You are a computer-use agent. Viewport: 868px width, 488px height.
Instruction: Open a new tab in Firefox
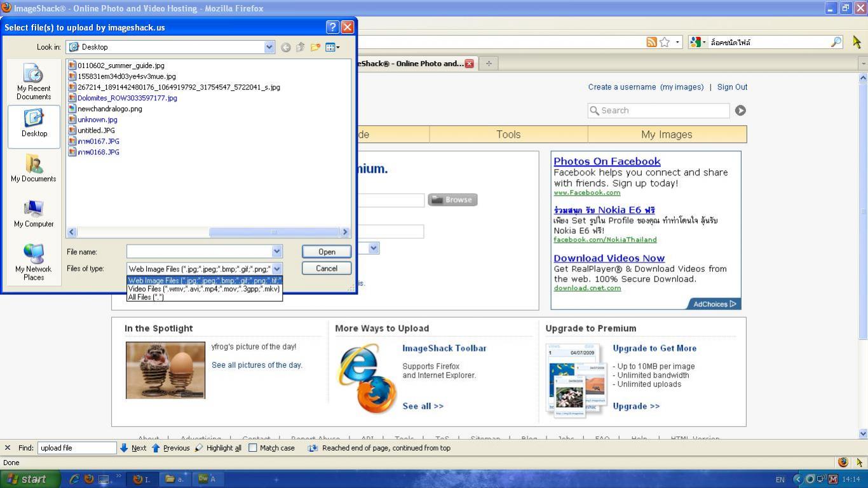click(x=489, y=63)
